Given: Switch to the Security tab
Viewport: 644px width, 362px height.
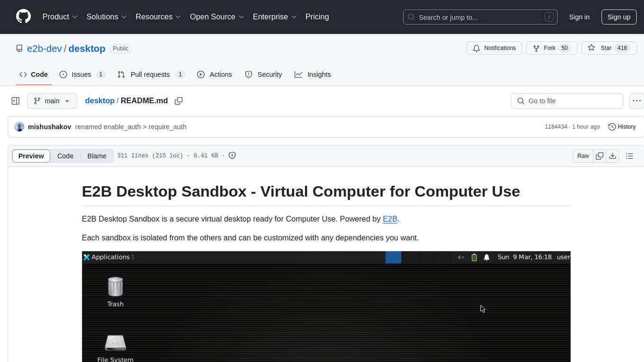Looking at the screenshot, I should (x=263, y=74).
